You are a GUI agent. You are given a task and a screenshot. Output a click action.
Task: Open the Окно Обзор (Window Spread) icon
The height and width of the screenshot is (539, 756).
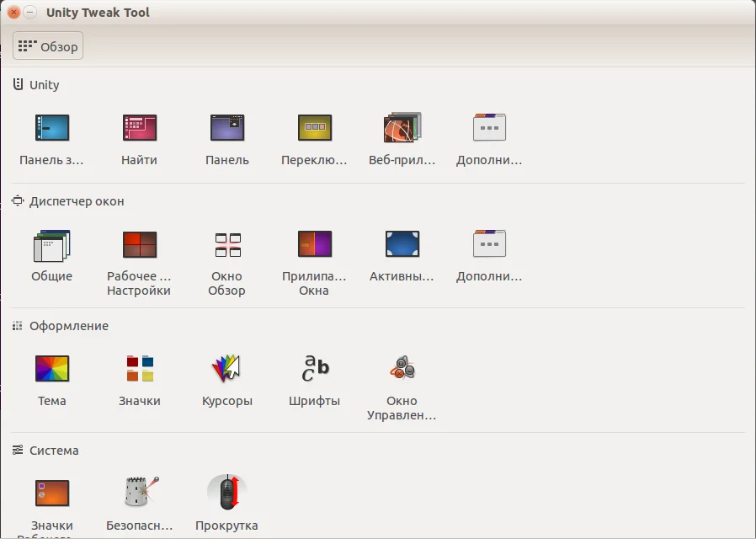pos(227,245)
